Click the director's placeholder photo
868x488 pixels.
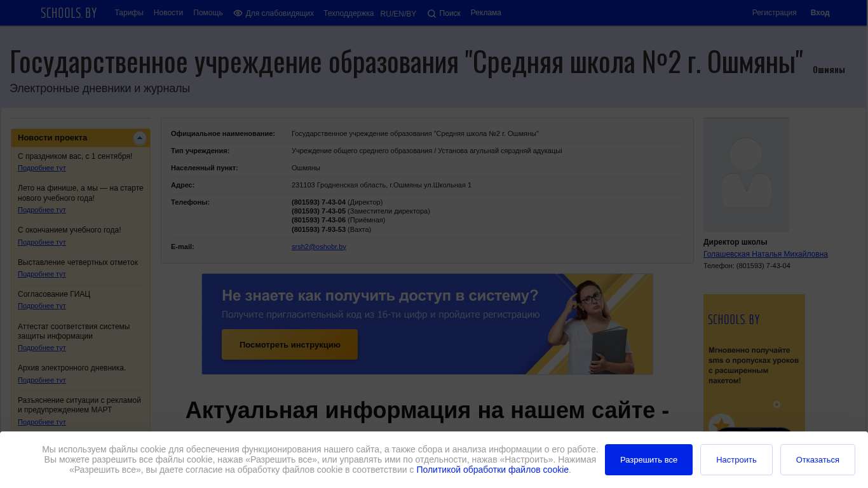(746, 175)
